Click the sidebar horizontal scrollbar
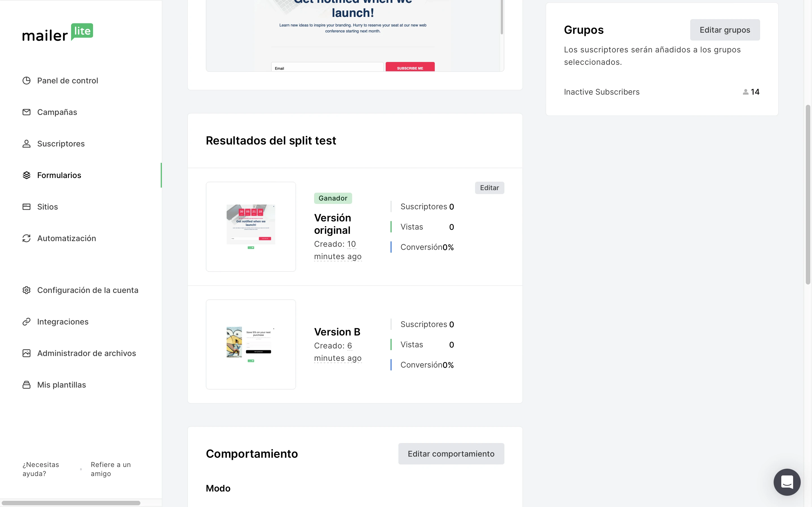This screenshot has height=507, width=812. pos(71,503)
